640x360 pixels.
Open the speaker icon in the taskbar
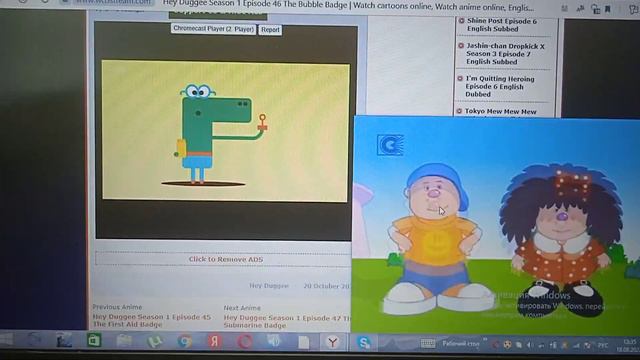tap(274, 342)
